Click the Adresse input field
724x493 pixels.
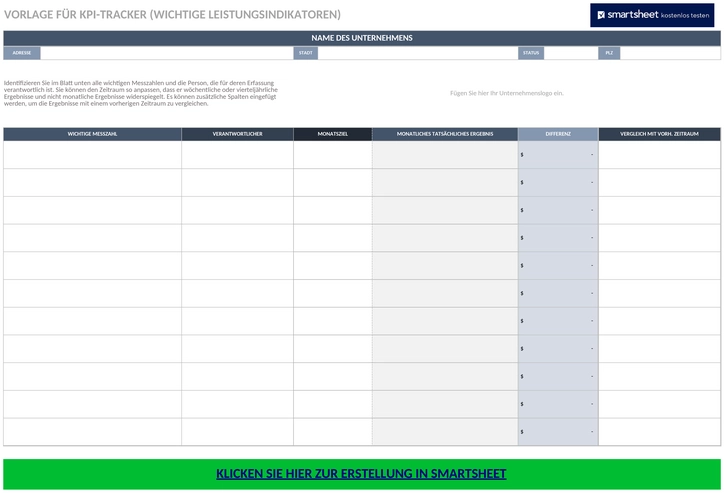(167, 53)
